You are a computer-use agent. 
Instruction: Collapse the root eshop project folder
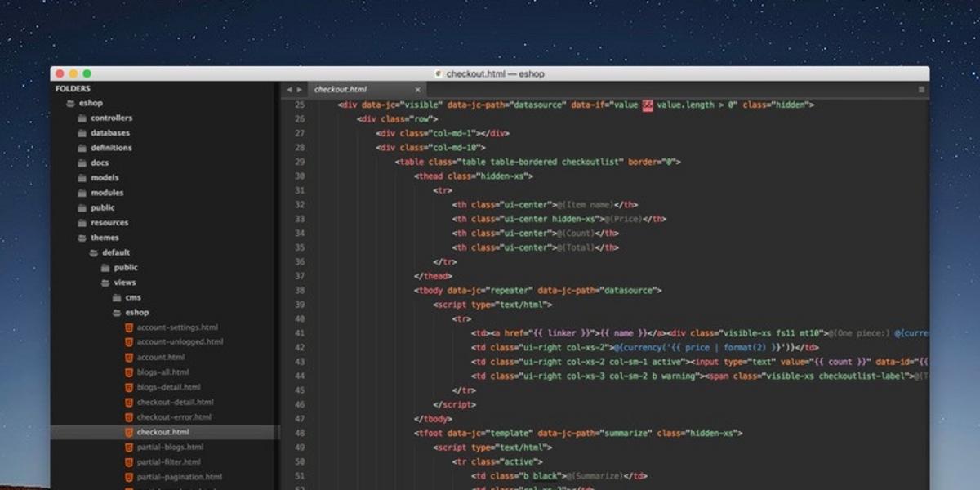70,103
